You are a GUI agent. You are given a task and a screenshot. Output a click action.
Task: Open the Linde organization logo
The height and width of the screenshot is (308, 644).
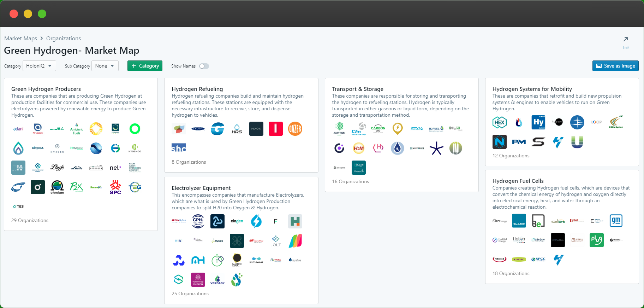[x=77, y=168]
